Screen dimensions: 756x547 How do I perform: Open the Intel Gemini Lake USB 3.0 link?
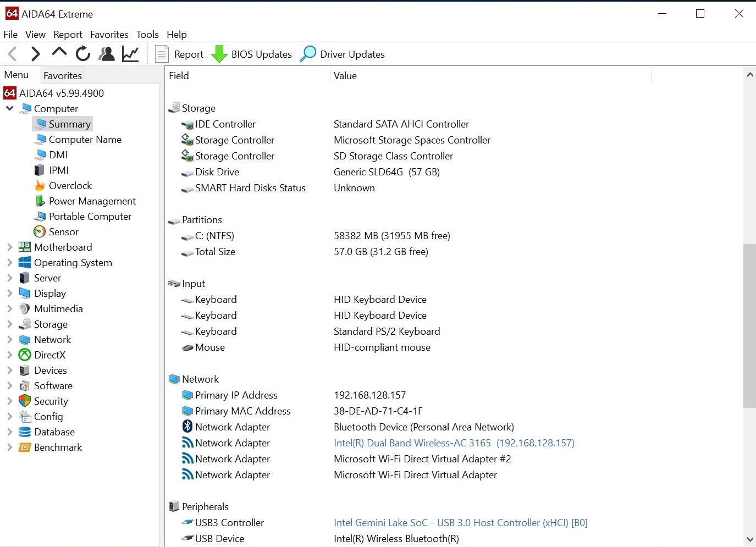point(460,523)
